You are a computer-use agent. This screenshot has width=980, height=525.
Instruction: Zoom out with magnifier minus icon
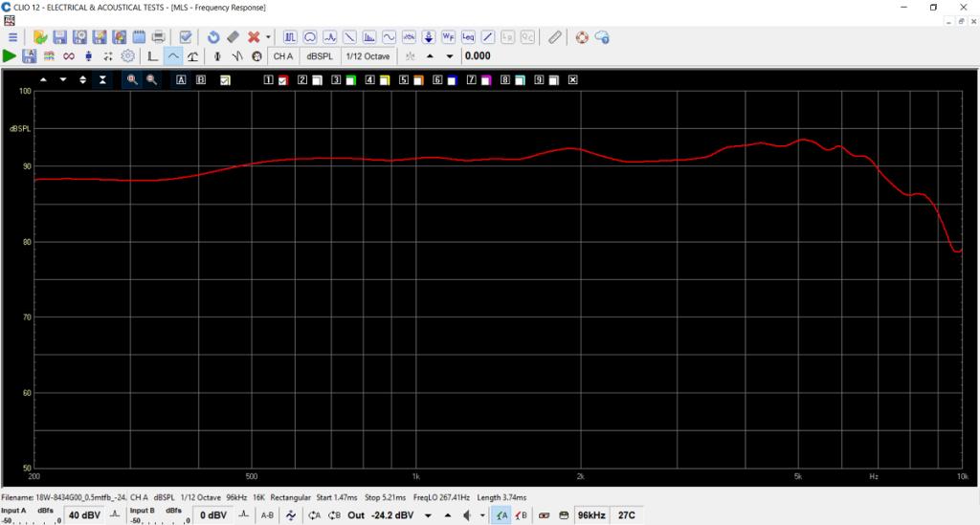[x=152, y=80]
